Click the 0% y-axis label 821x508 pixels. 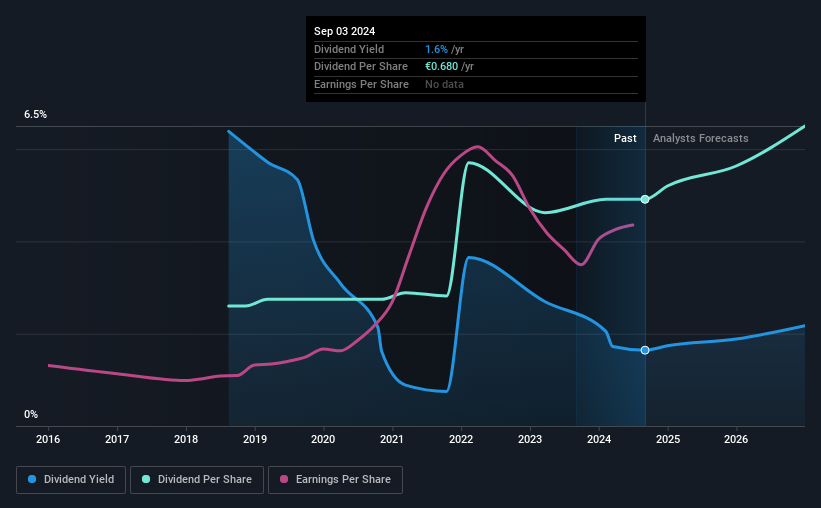pyautogui.click(x=31, y=414)
